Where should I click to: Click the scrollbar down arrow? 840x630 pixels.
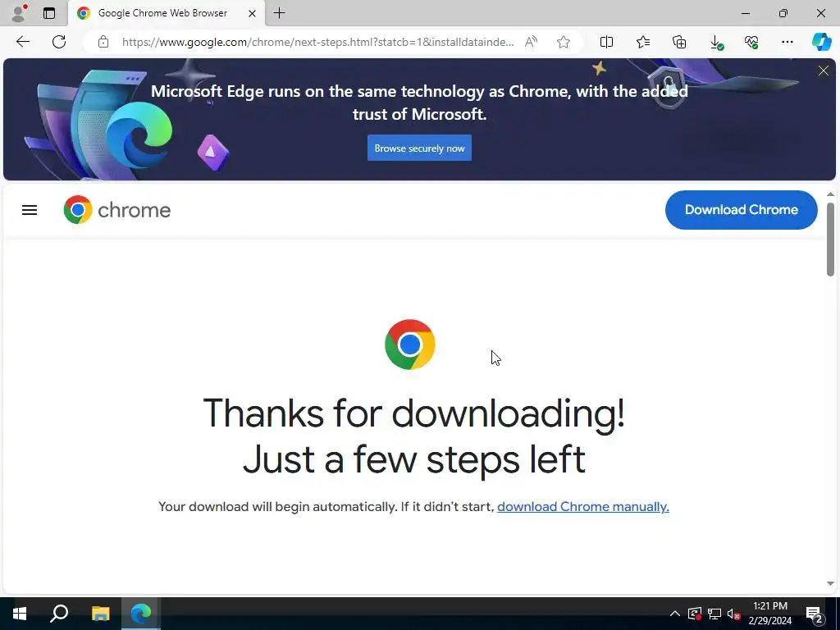coord(830,583)
